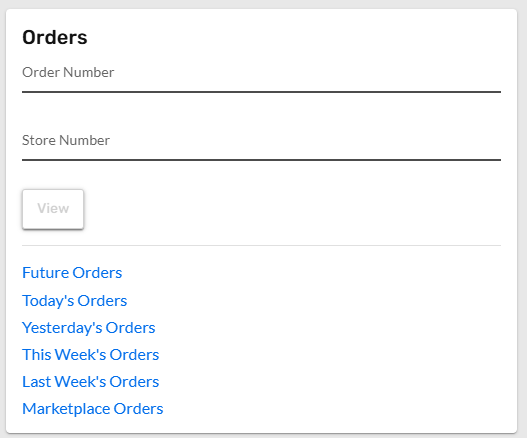The image size is (527, 438).
Task: Go to Yesterday's Orders
Action: tap(89, 328)
